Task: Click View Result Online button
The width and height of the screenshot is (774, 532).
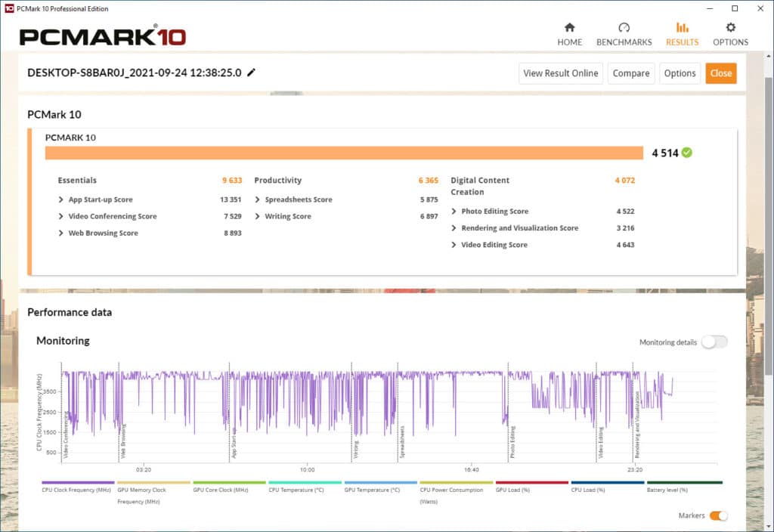Action: click(x=561, y=73)
